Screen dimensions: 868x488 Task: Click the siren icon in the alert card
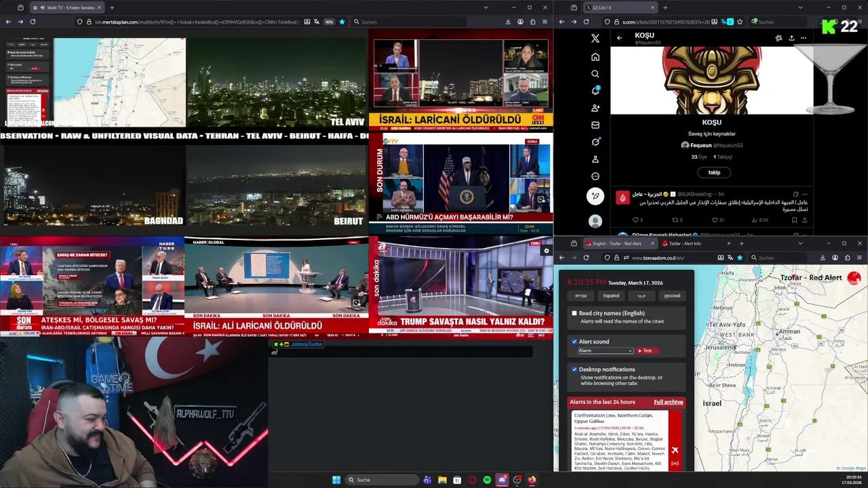pyautogui.click(x=675, y=464)
